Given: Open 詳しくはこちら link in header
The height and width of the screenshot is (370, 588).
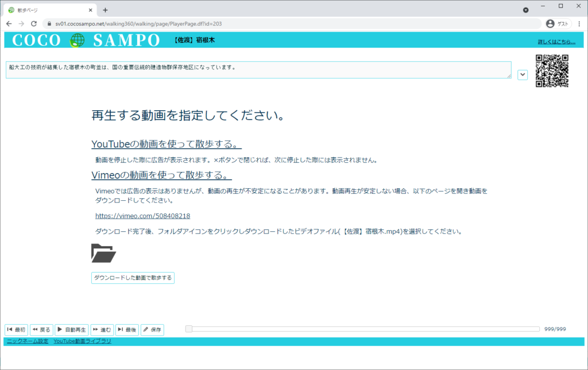Looking at the screenshot, I should pos(556,41).
